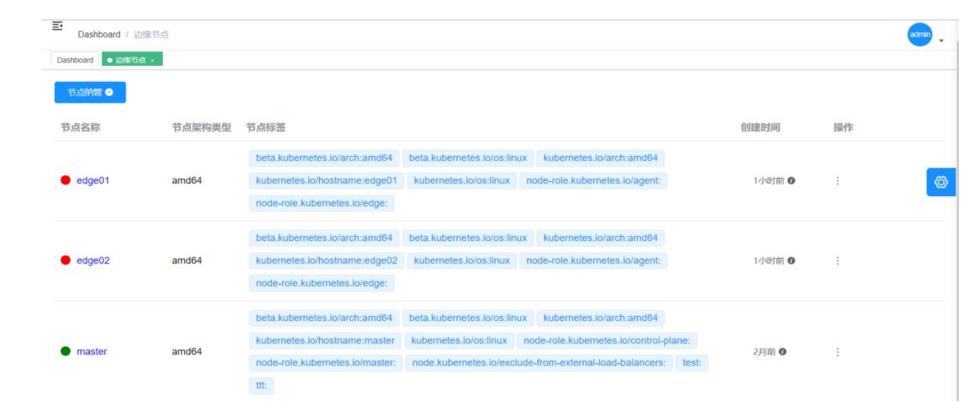Viewport: 980px width, 420px height.
Task: Expand the dropdown arrow beside admin
Action: pos(941,41)
